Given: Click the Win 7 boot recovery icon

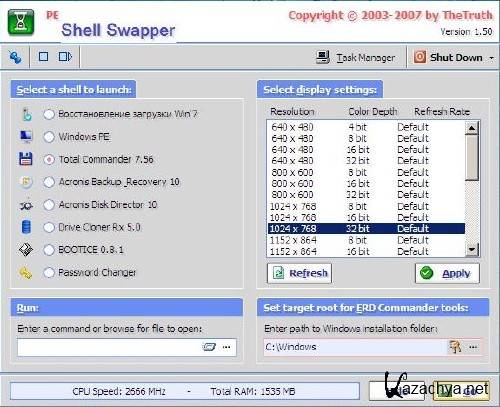Looking at the screenshot, I should click(x=26, y=114).
